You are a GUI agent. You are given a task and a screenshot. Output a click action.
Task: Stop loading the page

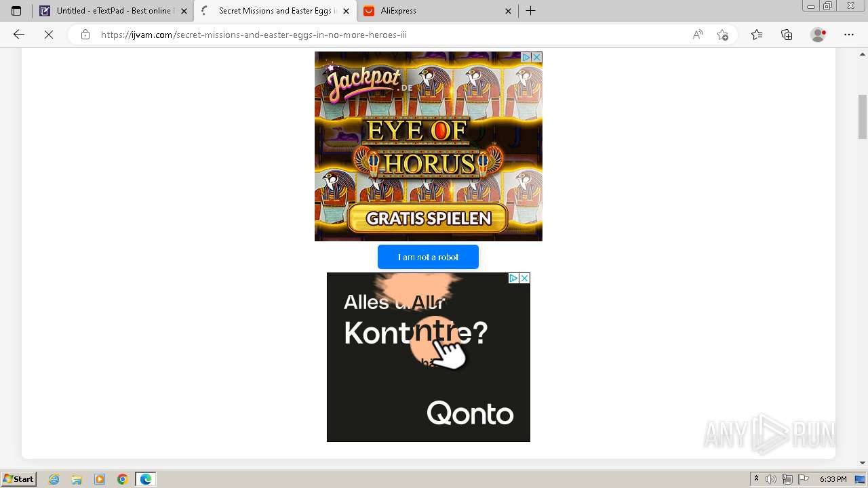pos(49,35)
